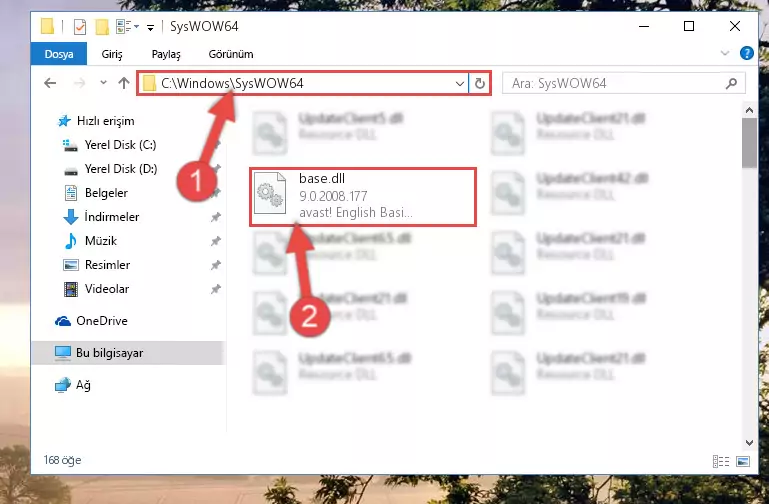Click the Forward navigation arrow
This screenshot has height=504, width=769.
pyautogui.click(x=79, y=83)
